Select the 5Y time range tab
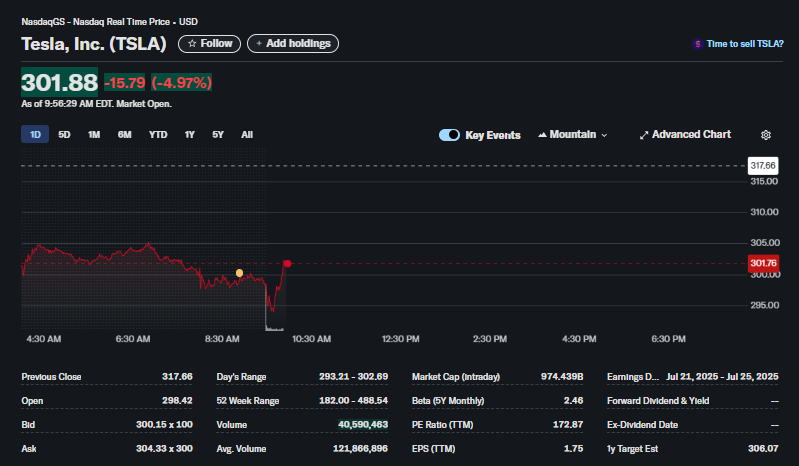799x466 pixels. [x=218, y=134]
